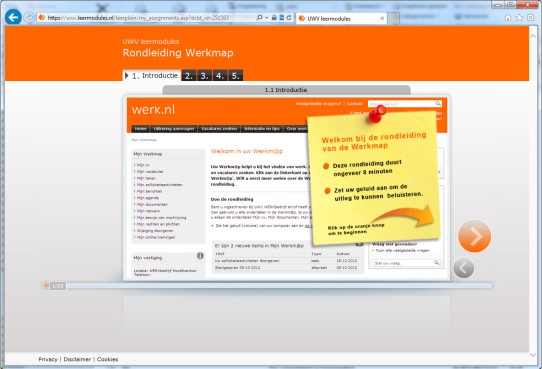Viewport: 542px width, 369px height.
Task: Click the Contact link on werk.nl
Action: 354,104
